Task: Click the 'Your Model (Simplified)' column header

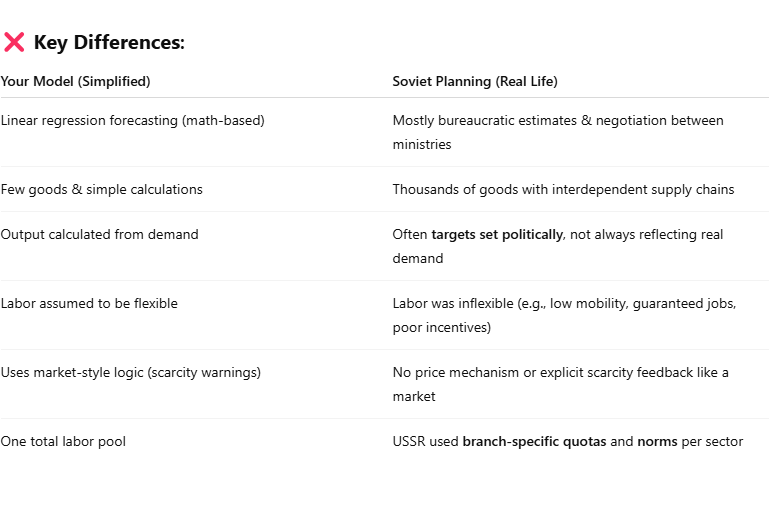Action: [76, 81]
